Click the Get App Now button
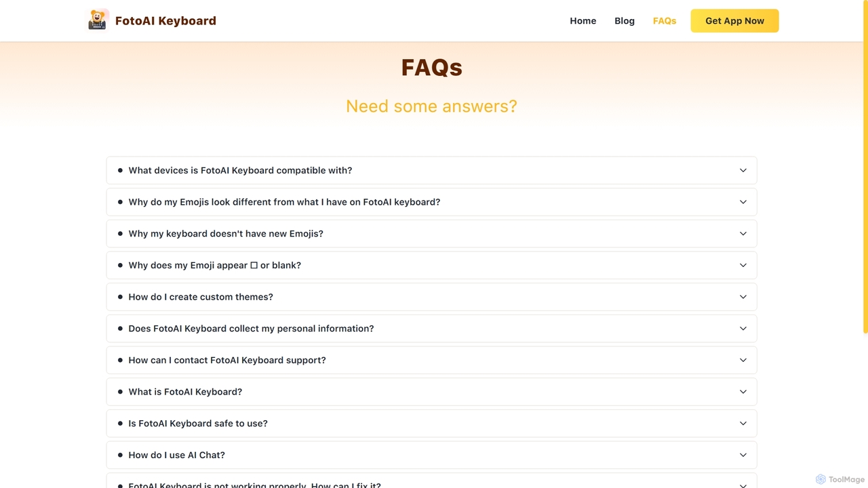This screenshot has height=488, width=868. [x=734, y=21]
